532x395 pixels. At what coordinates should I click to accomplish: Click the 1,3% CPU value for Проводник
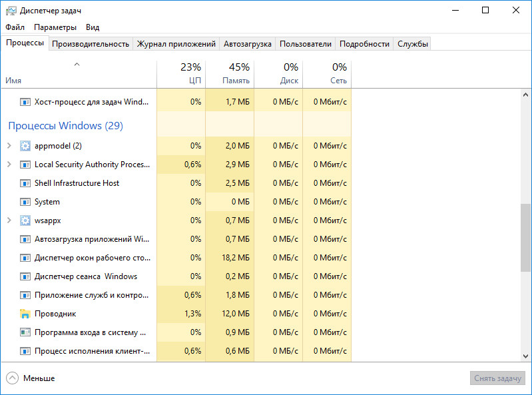(x=192, y=314)
